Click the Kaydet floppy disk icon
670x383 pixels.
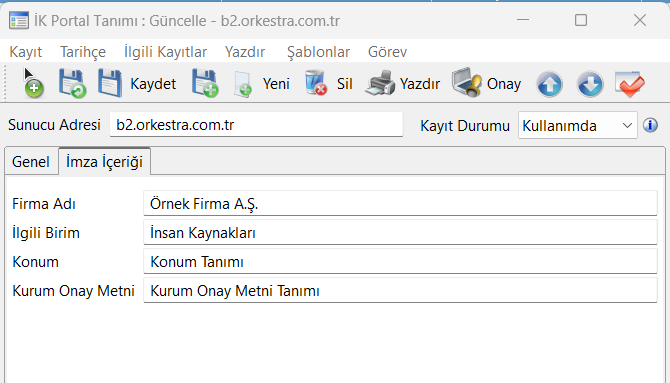(x=110, y=84)
